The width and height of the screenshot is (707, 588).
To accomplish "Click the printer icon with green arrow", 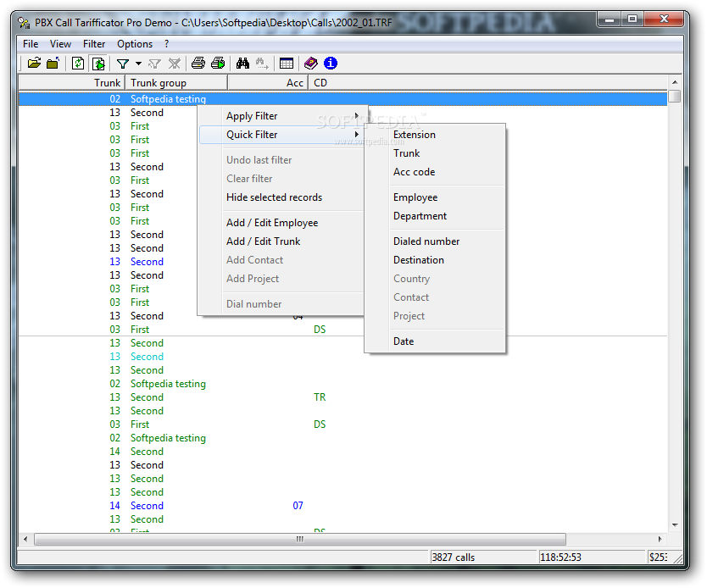I will click(218, 63).
